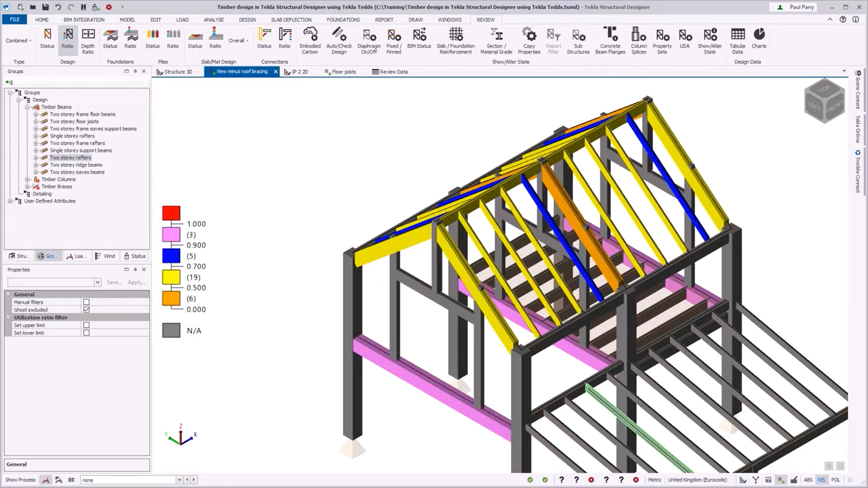Click the Foundations Status icon

[110, 39]
